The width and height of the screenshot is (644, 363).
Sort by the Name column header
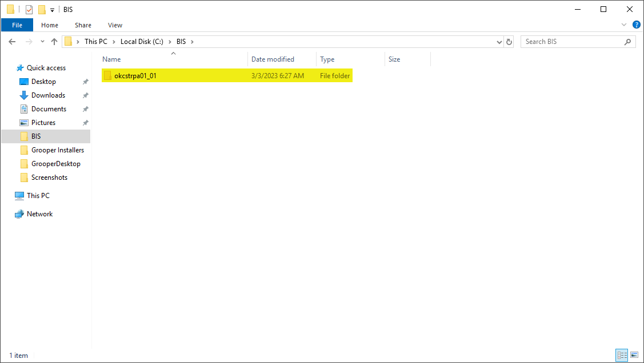(174, 59)
